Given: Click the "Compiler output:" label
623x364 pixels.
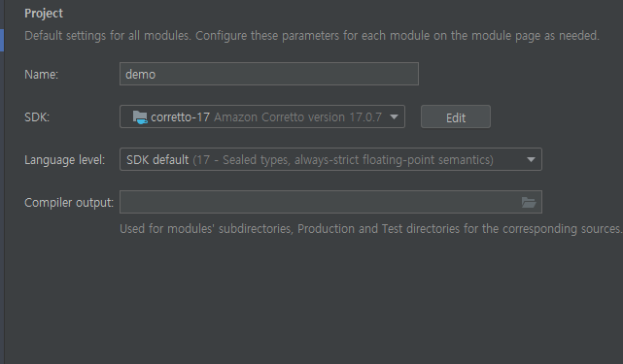Looking at the screenshot, I should (69, 203).
